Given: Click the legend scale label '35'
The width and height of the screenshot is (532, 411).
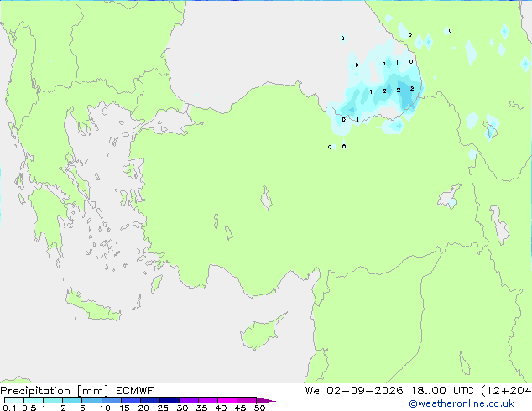Looking at the screenshot, I should [x=201, y=408].
